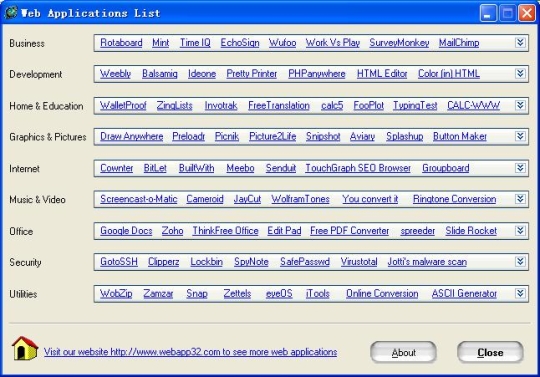Click the house icon at bottom left

coord(25,348)
